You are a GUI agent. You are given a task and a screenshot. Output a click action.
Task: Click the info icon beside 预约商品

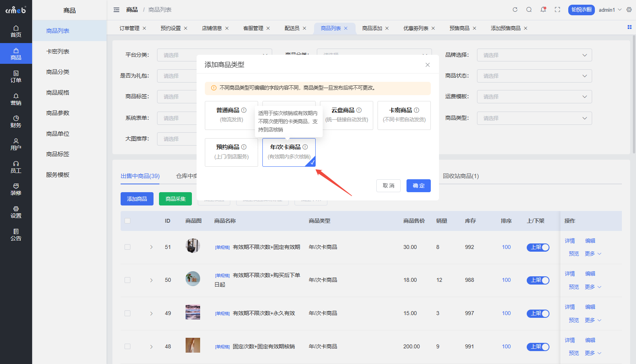pos(244,147)
